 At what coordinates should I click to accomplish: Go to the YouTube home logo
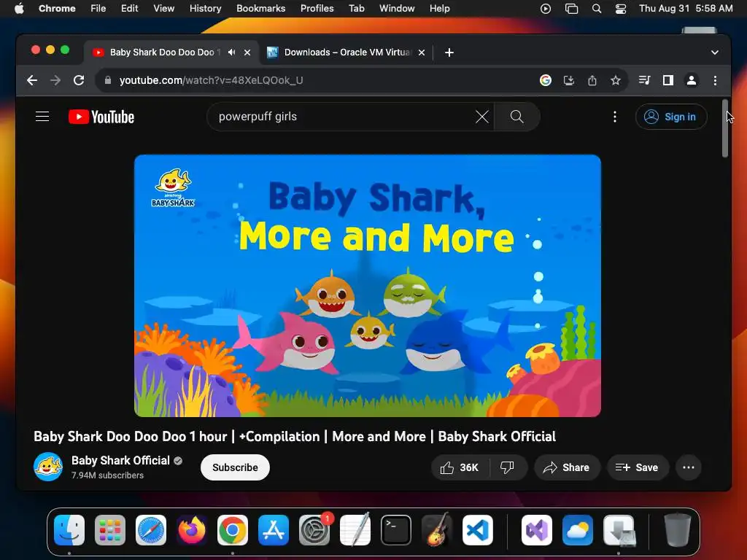[x=101, y=117]
